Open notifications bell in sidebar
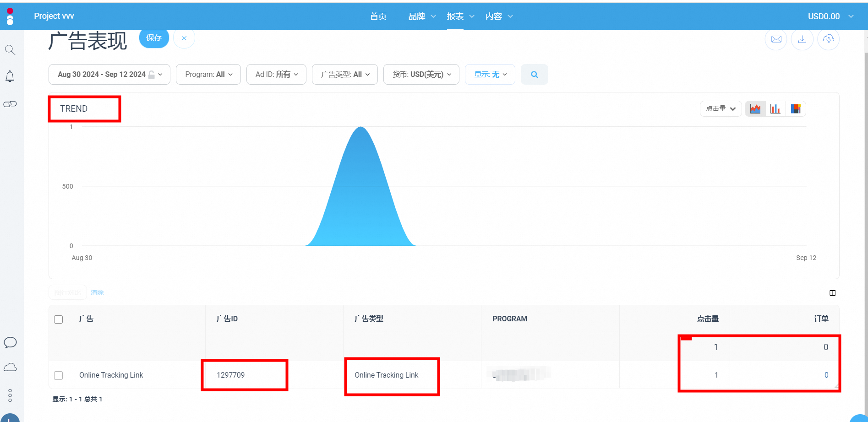868x422 pixels. point(10,76)
